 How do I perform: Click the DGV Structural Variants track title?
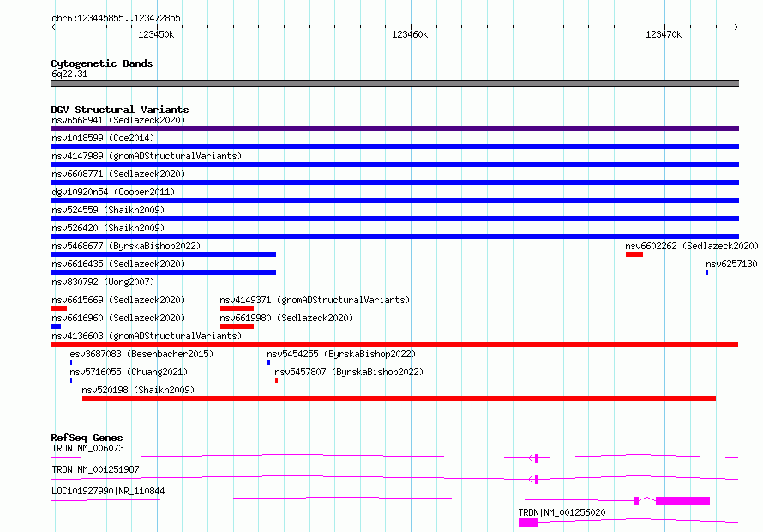click(120, 110)
